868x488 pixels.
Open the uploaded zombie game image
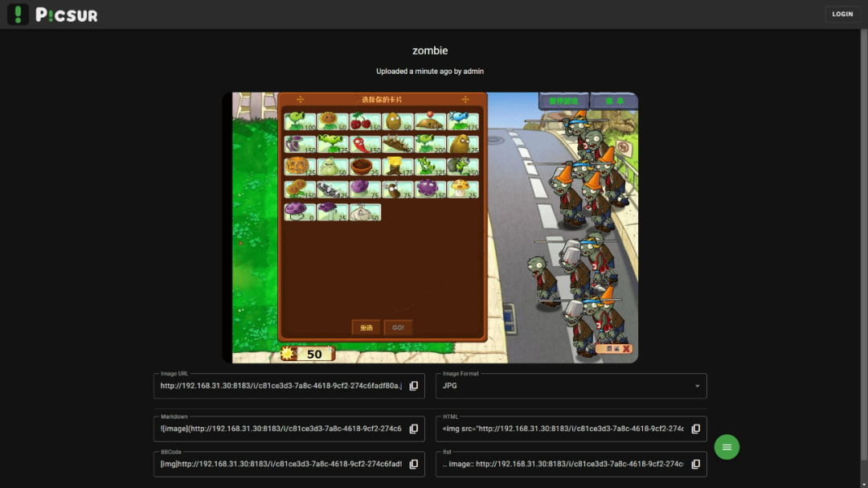point(430,228)
